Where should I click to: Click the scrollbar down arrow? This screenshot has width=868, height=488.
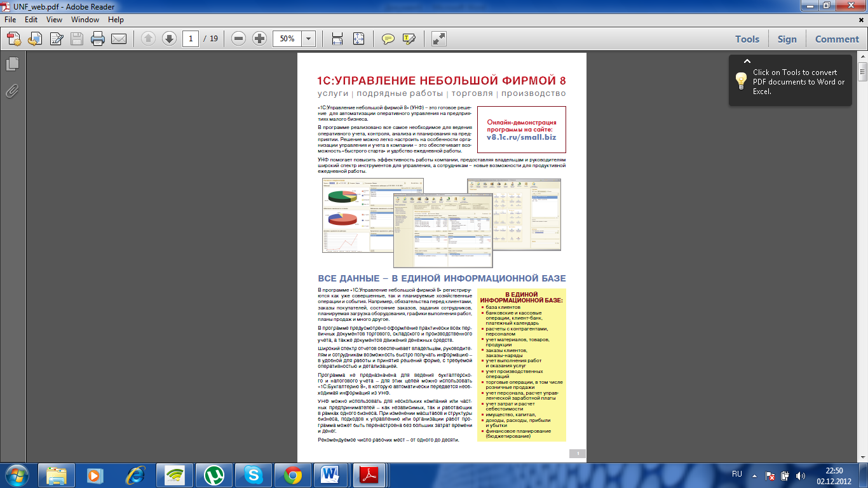click(x=863, y=457)
